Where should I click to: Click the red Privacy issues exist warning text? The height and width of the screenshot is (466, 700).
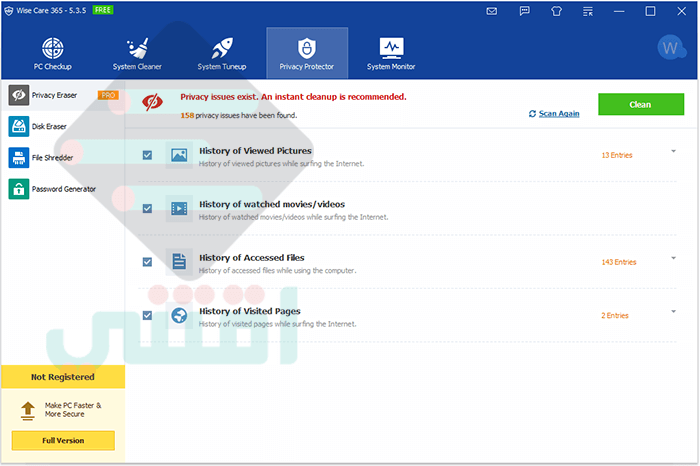[x=293, y=97]
